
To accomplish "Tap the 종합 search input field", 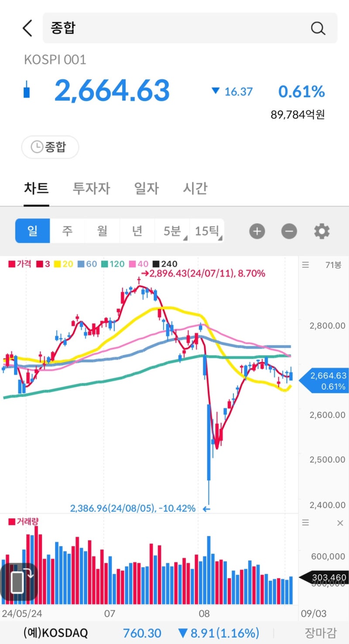I will click(131, 28).
